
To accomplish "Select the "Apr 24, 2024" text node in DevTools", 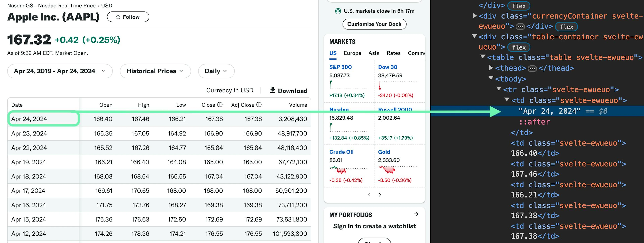I will (550, 111).
